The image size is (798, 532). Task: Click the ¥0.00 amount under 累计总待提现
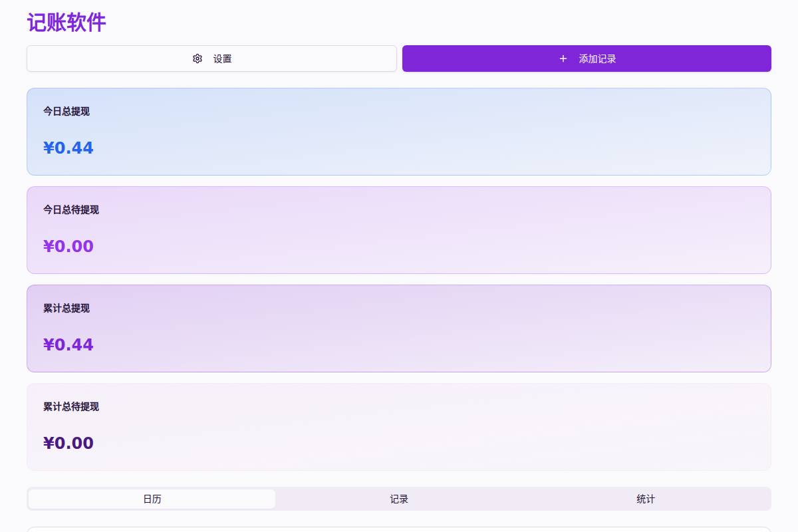pyautogui.click(x=68, y=443)
